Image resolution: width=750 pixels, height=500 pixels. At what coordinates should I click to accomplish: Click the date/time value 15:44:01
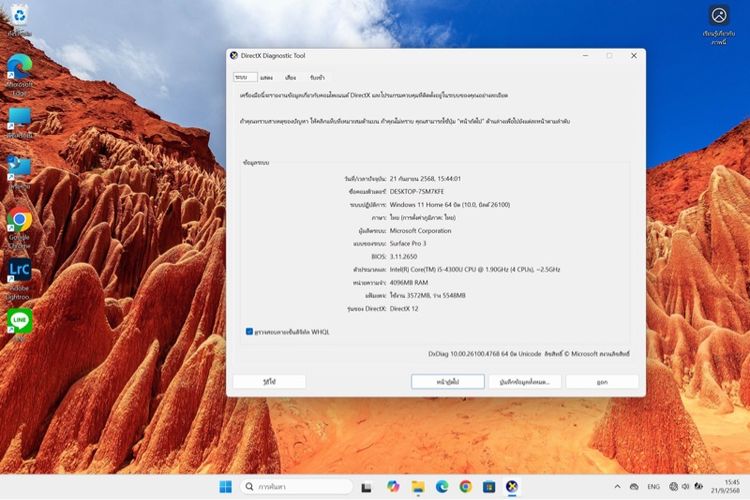[425, 178]
